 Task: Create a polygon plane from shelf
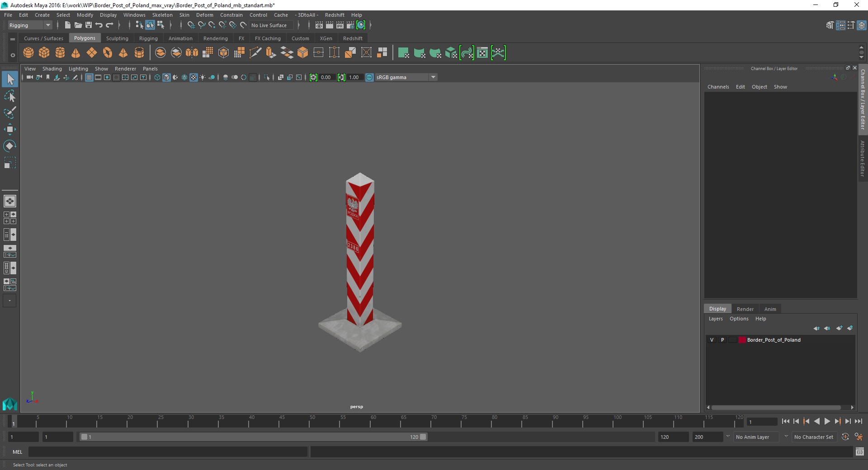(92, 53)
